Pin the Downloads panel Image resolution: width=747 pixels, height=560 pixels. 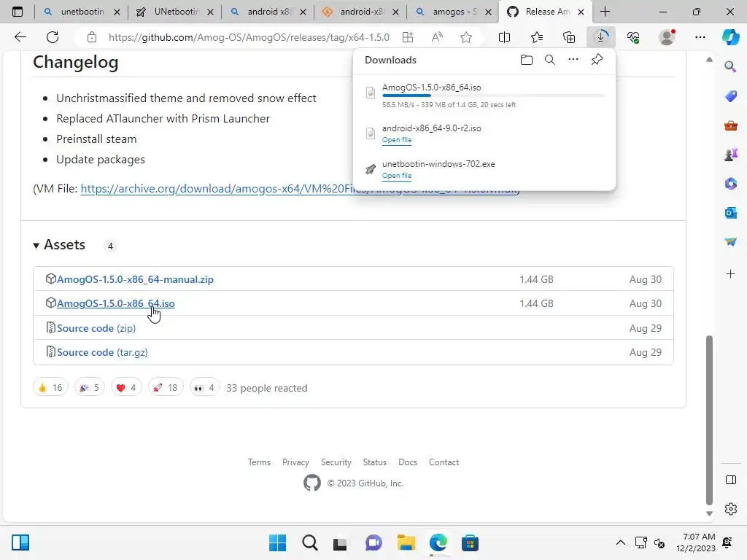tap(597, 60)
